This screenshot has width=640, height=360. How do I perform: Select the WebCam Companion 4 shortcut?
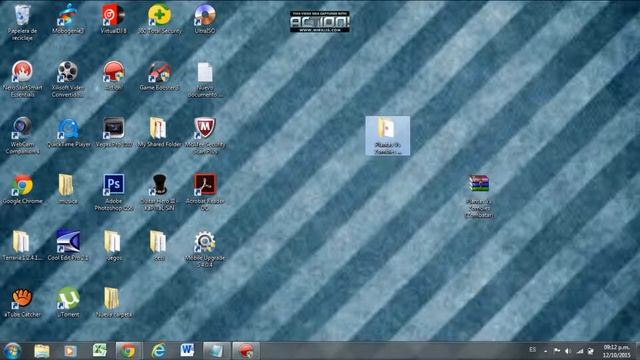[x=22, y=136]
